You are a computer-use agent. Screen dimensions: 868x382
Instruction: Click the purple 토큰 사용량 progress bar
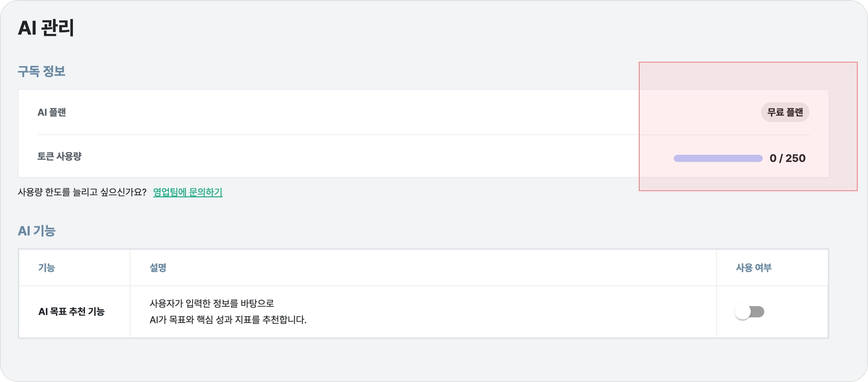click(718, 158)
